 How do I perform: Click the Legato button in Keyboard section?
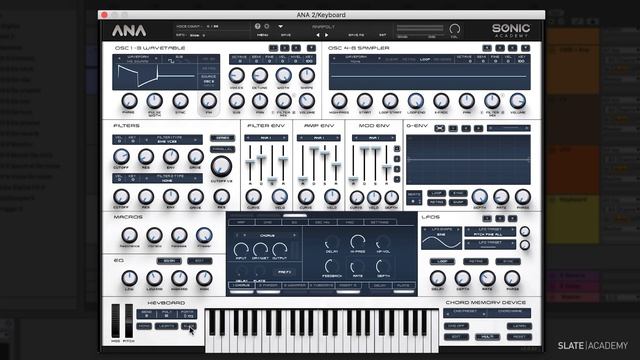coord(166,327)
